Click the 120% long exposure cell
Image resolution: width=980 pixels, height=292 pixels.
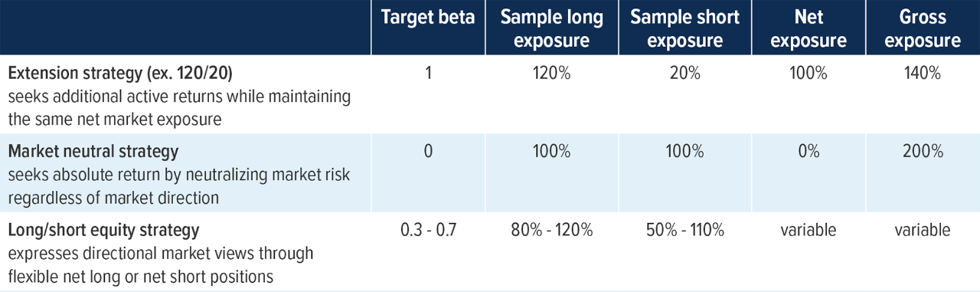click(553, 74)
